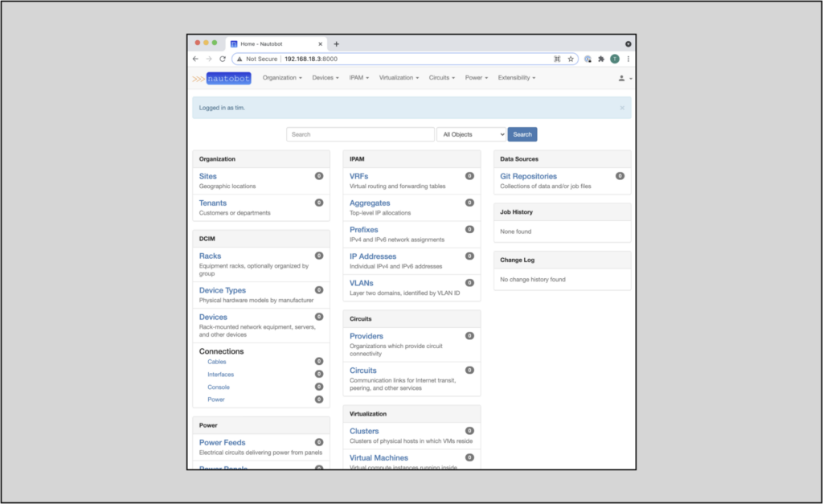
Task: Open the Git Repositories link
Action: pyautogui.click(x=529, y=176)
